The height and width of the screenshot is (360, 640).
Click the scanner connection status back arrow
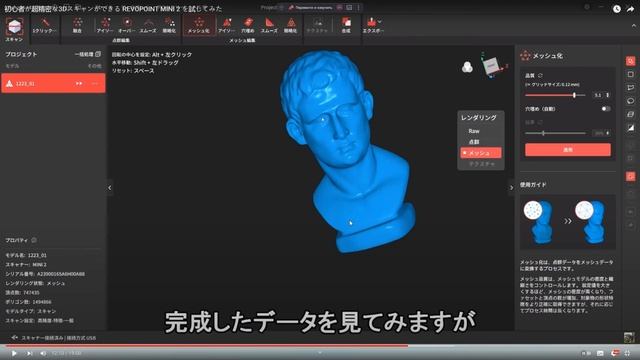pos(14,338)
